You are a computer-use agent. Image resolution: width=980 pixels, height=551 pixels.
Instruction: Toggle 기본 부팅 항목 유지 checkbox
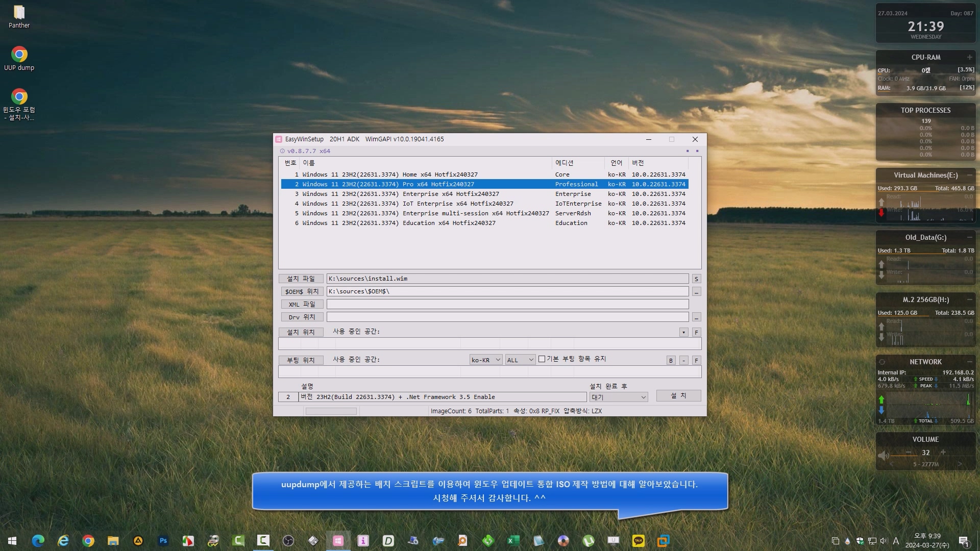click(542, 359)
